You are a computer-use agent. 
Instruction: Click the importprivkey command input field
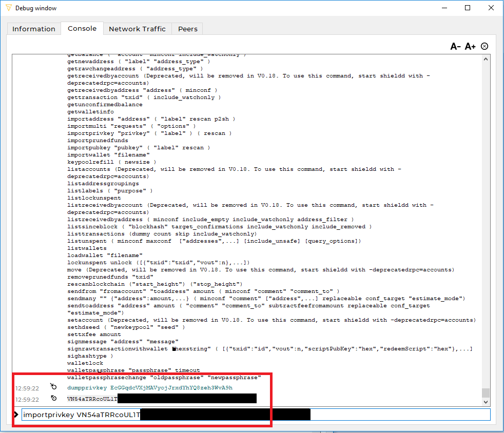point(256,415)
